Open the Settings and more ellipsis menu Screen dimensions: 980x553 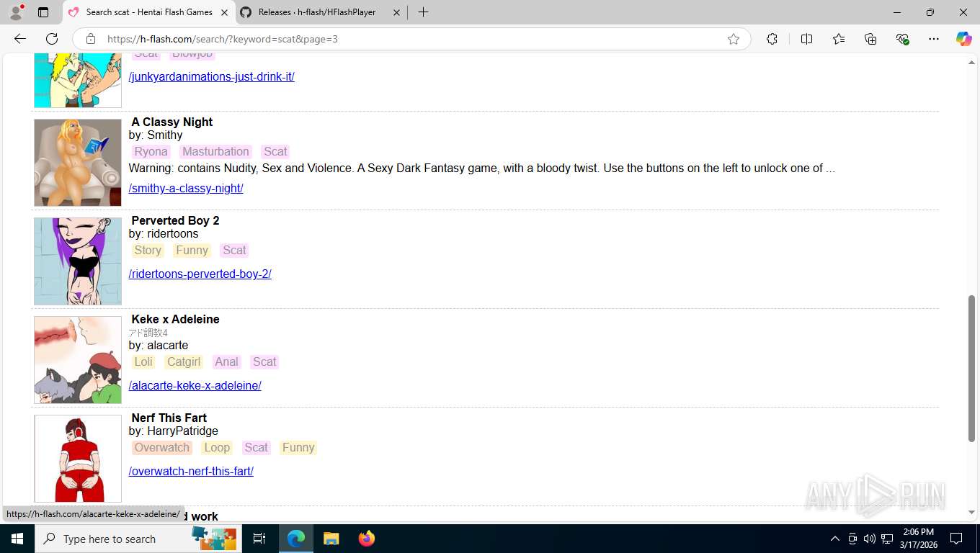[934, 39]
